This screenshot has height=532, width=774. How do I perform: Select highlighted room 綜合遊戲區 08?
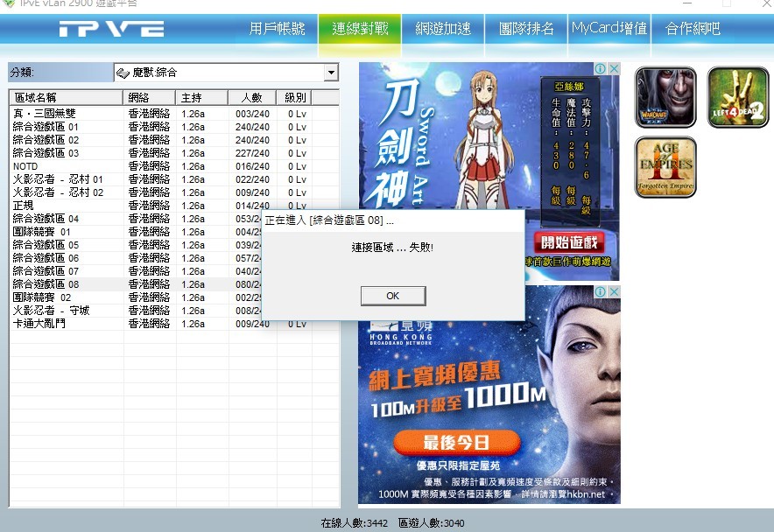click(x=136, y=284)
